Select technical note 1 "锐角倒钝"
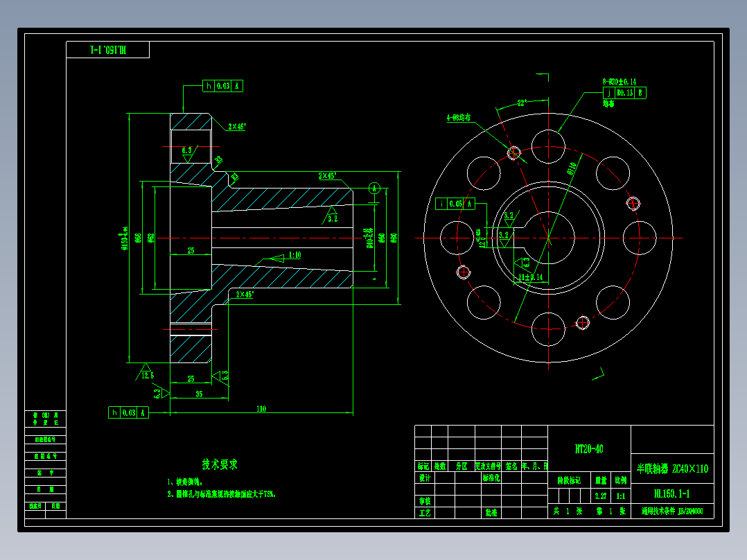 184,482
